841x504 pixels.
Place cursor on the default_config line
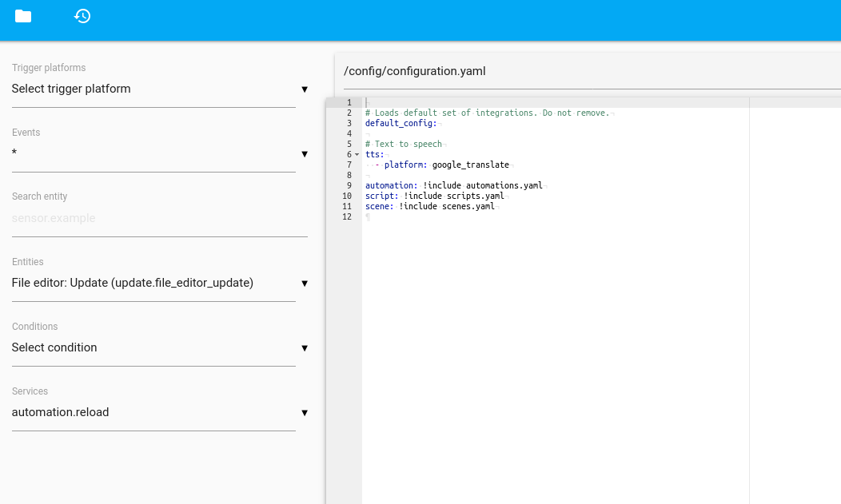click(x=401, y=124)
